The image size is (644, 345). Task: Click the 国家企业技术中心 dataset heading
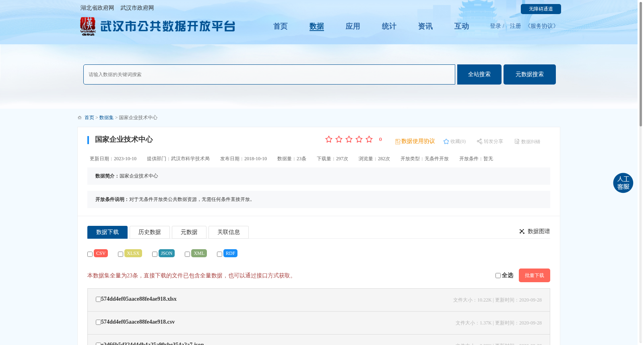point(124,140)
